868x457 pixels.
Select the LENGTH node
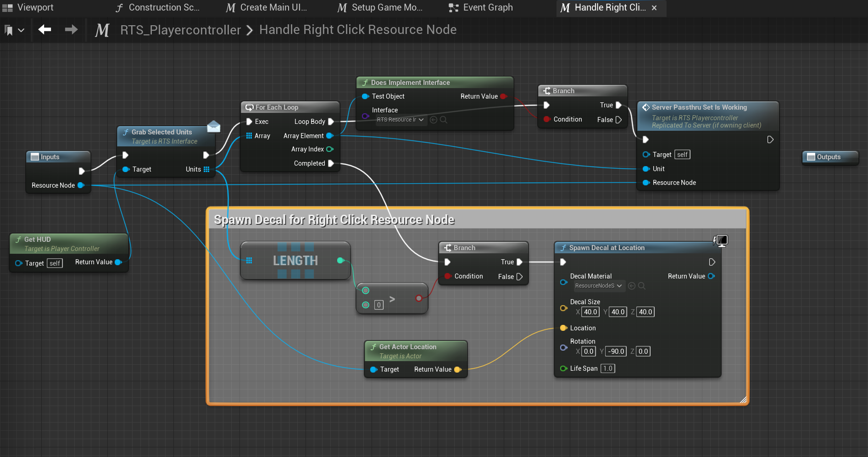tap(295, 261)
